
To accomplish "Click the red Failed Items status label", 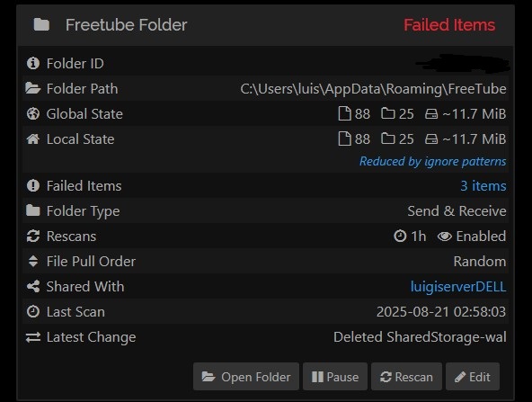I will [x=449, y=25].
